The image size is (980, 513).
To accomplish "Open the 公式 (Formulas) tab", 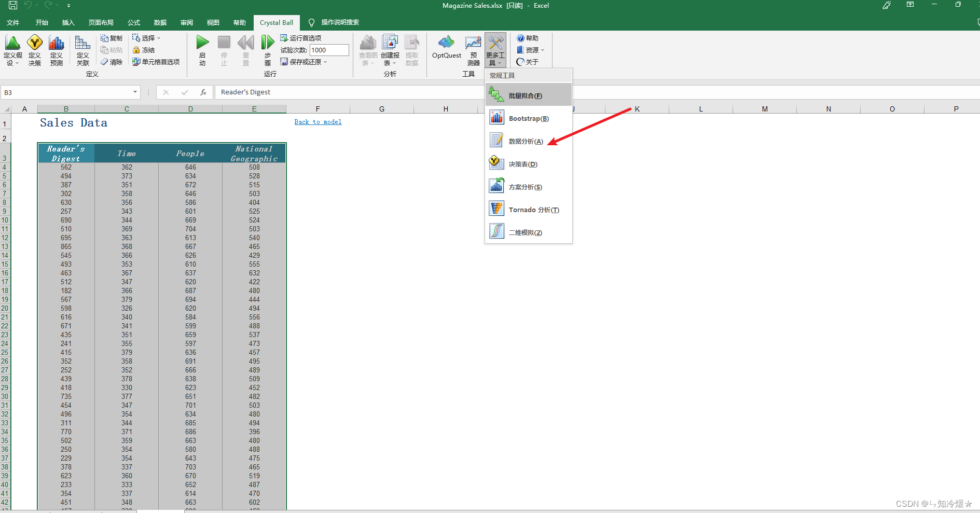I will point(134,22).
